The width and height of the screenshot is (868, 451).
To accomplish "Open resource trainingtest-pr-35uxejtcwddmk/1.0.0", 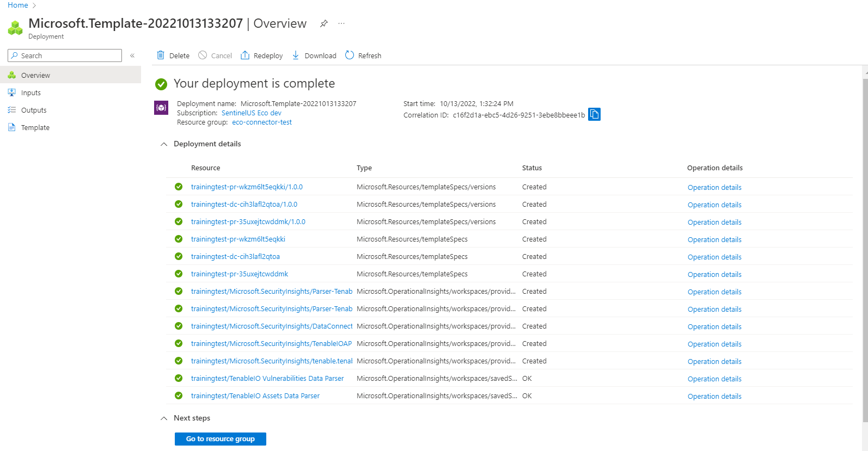I will click(248, 221).
